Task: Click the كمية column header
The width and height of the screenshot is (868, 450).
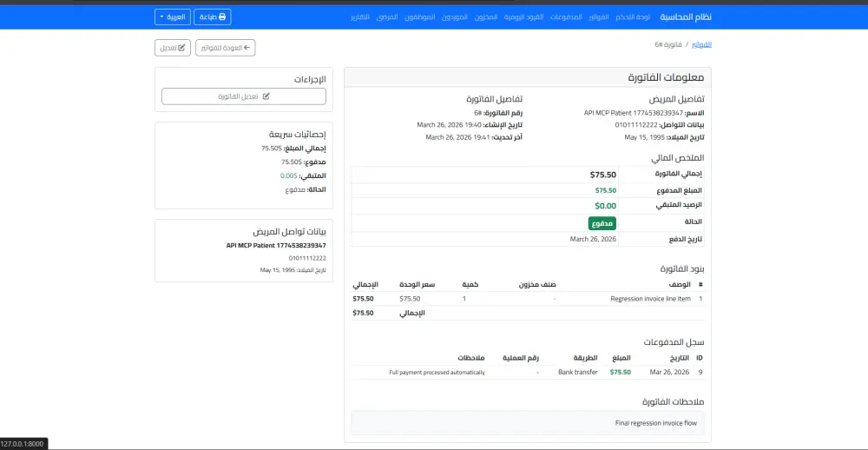Action: [470, 284]
